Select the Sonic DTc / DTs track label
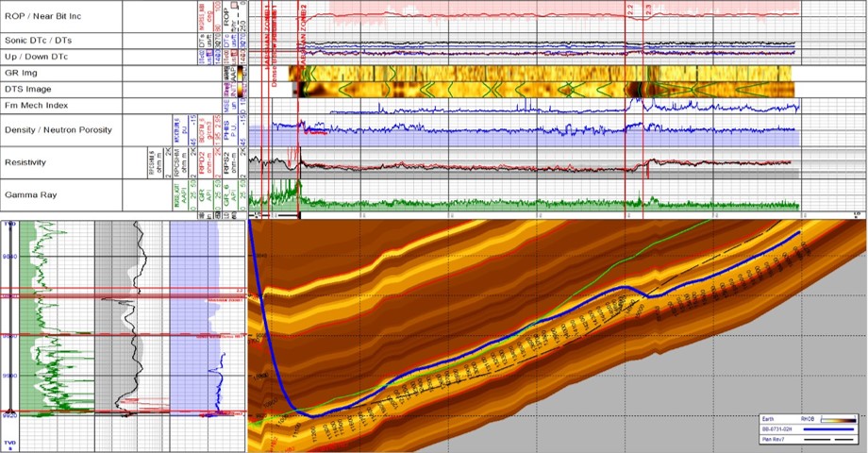Image resolution: width=868 pixels, height=453 pixels. tap(38, 41)
